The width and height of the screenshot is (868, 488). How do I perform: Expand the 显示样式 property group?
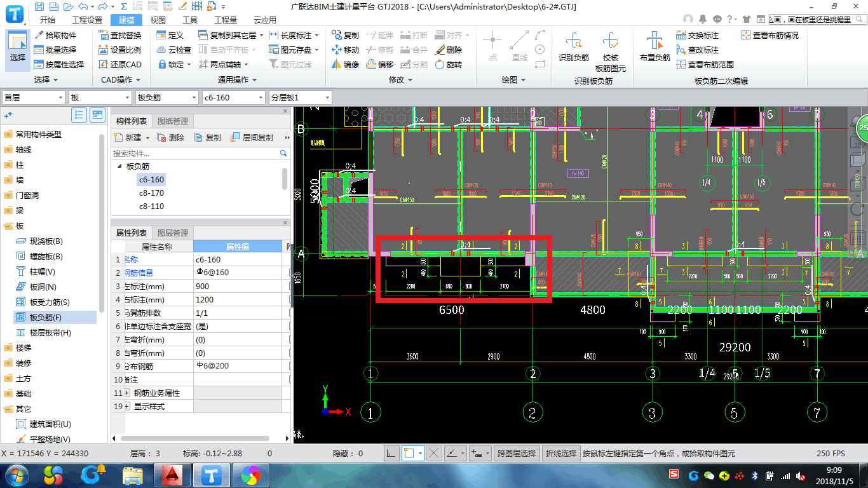pyautogui.click(x=127, y=407)
